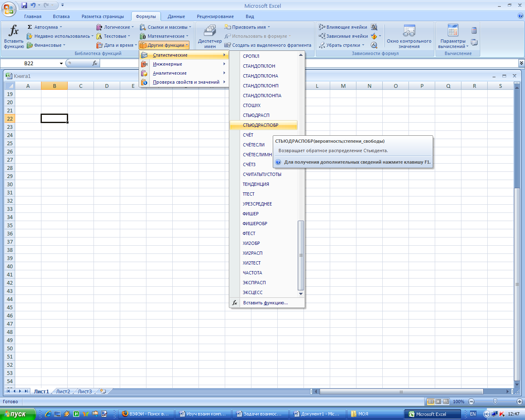The height and width of the screenshot is (420, 525).
Task: Switch to sheet tab Лист3
Action: pos(85,391)
